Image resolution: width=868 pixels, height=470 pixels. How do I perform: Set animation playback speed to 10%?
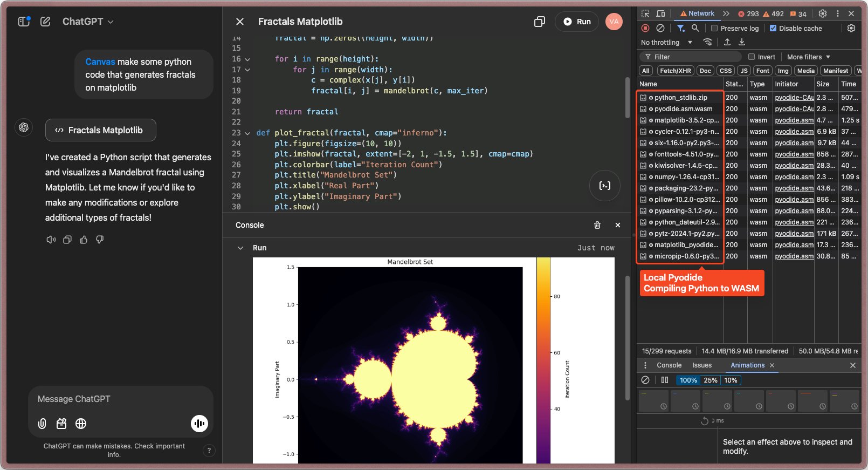[731, 380]
